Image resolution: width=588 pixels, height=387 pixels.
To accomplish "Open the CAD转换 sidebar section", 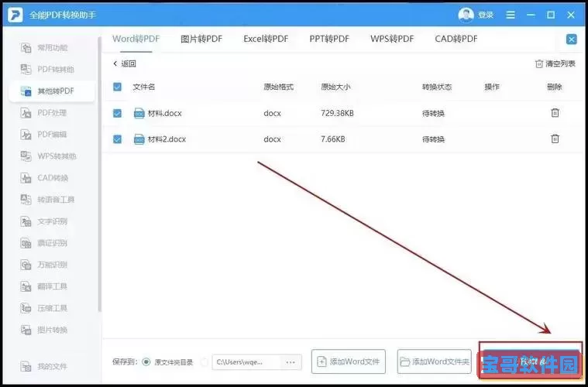I will [44, 178].
